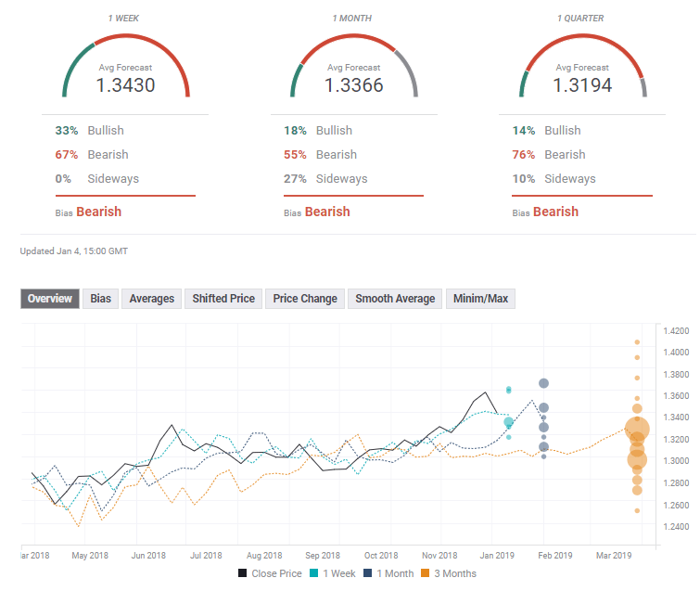Click the 1.4200 price axis label

click(676, 331)
